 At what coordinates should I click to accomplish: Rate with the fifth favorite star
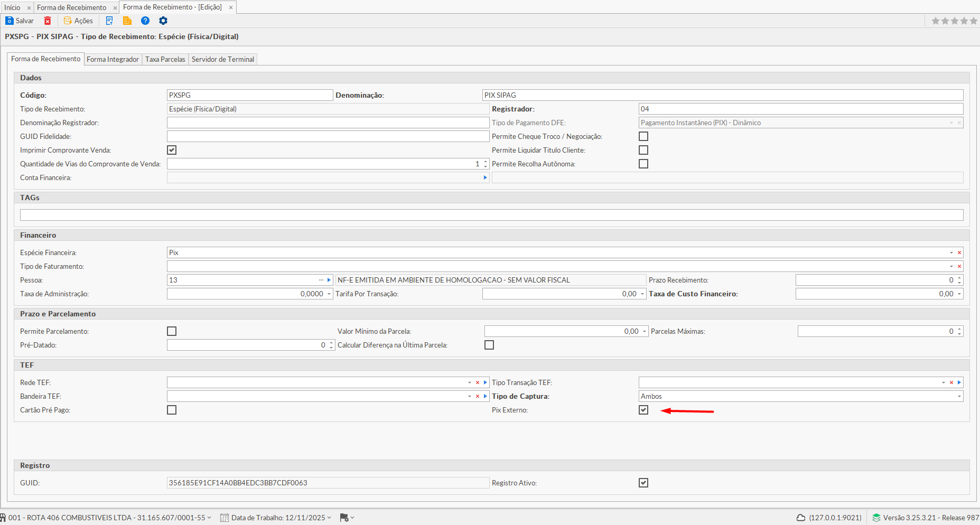point(974,21)
